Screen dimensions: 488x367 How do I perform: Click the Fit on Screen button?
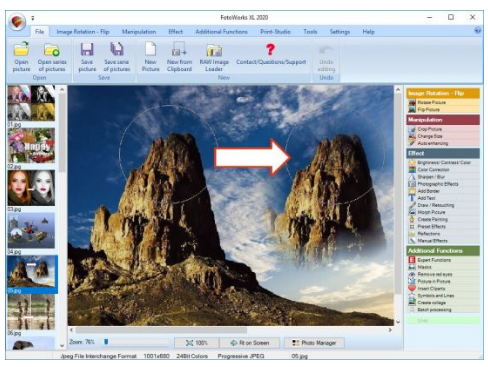pyautogui.click(x=249, y=343)
